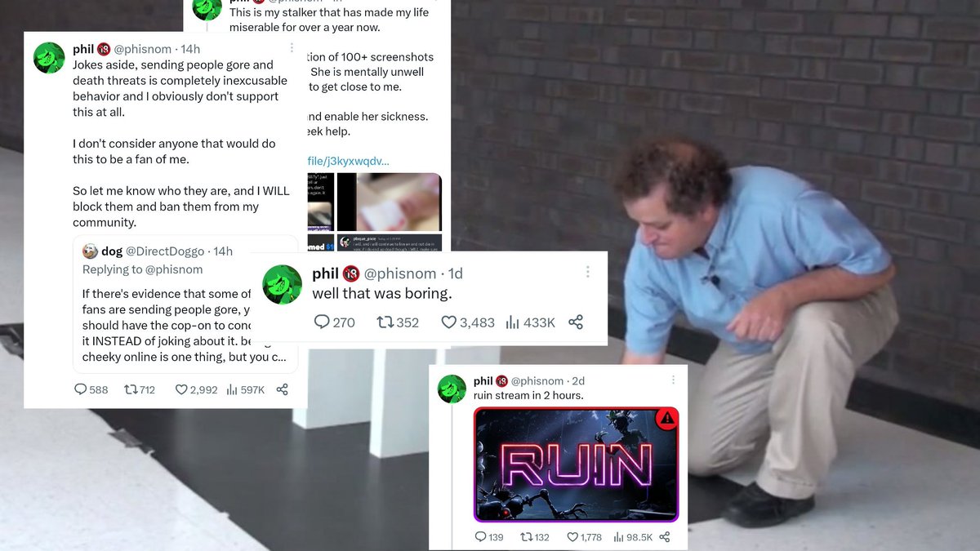Share the ruin stream tweet
980x551 pixels.
coord(664,536)
